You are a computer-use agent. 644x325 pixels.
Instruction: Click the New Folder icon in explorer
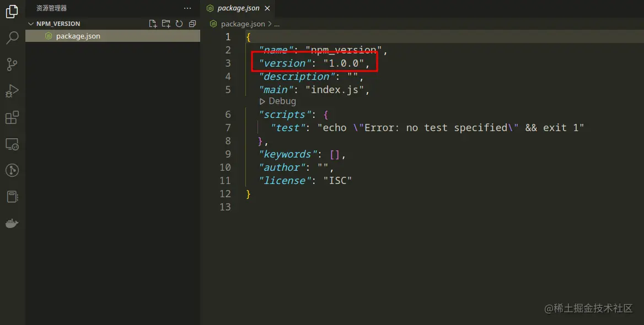coord(166,24)
